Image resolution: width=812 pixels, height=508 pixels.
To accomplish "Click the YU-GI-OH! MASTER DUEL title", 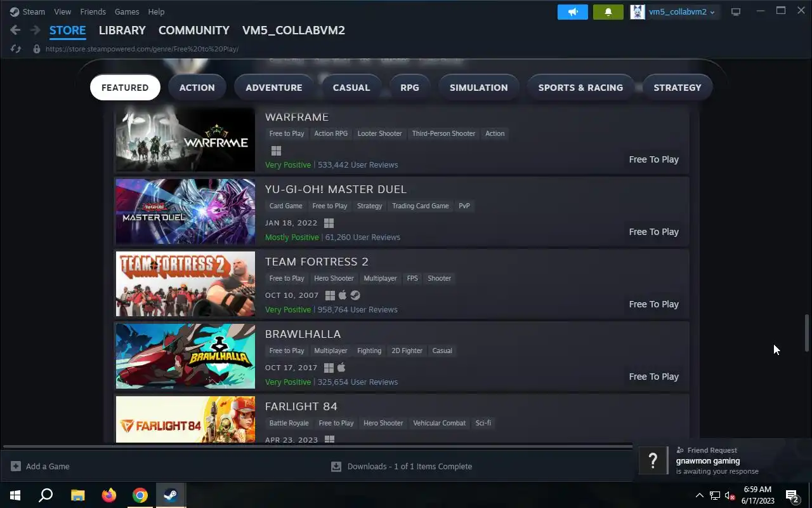I will pyautogui.click(x=336, y=189).
